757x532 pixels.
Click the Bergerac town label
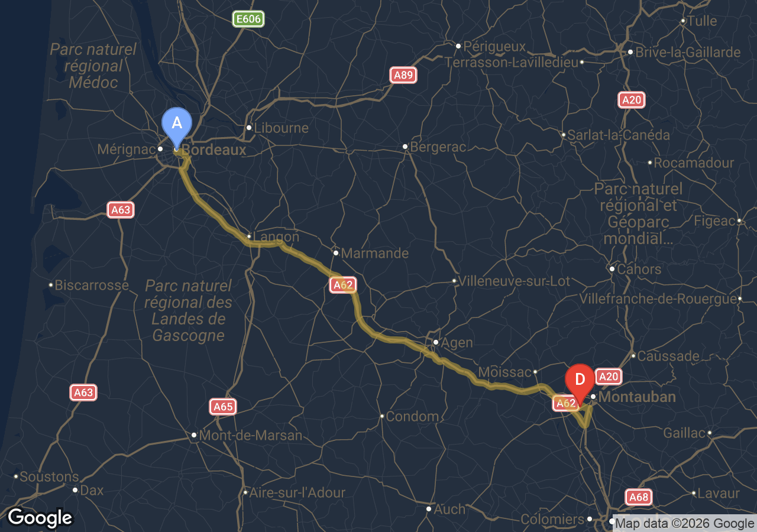pyautogui.click(x=438, y=147)
